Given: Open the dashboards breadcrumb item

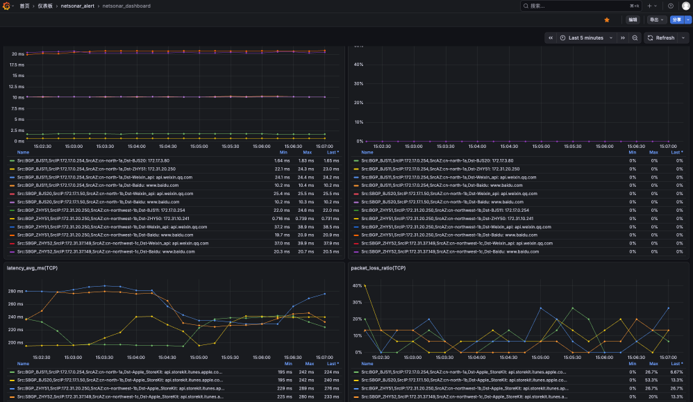Looking at the screenshot, I should coord(45,6).
